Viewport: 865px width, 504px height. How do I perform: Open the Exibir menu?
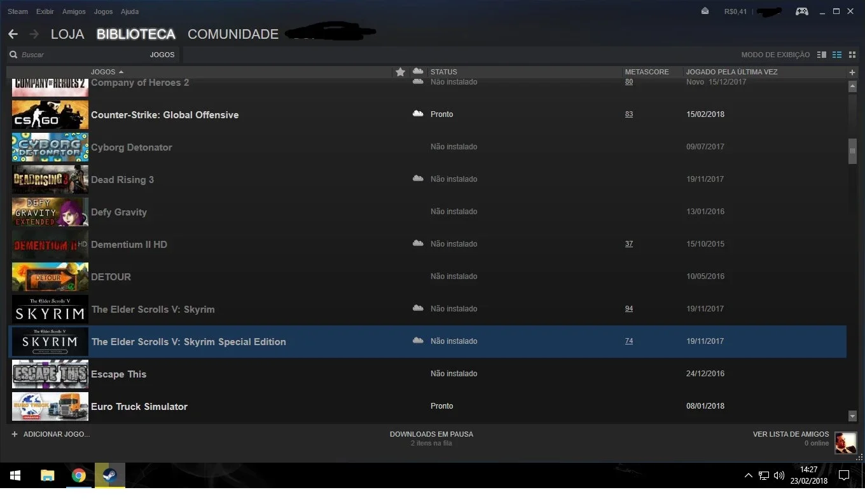pyautogui.click(x=45, y=11)
